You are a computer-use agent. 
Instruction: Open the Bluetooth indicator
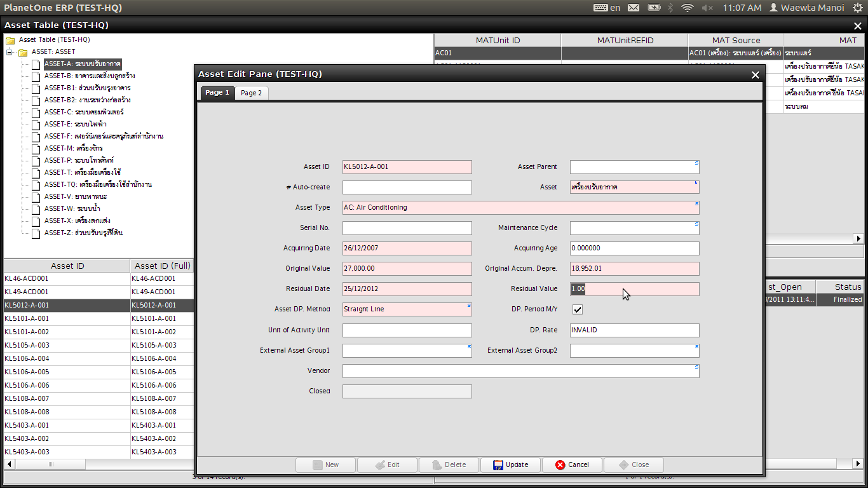point(670,8)
